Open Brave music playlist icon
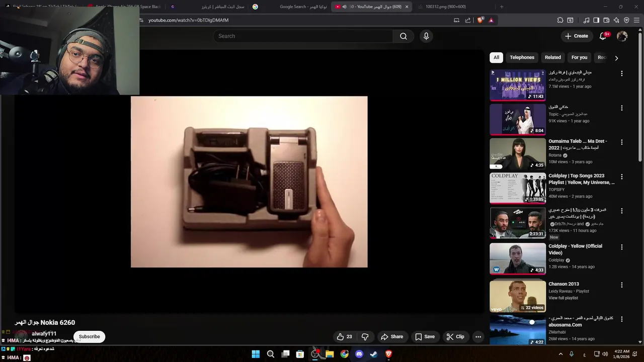Screen dimensions: 644x362 tap(586, 20)
